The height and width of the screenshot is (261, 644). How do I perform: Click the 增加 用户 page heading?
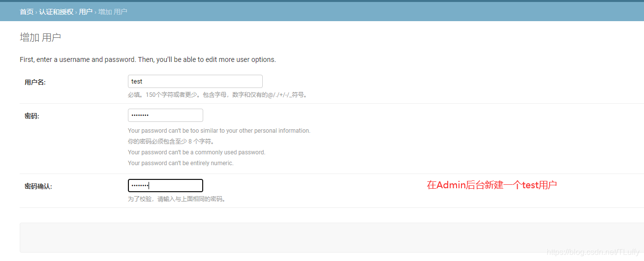pos(40,38)
